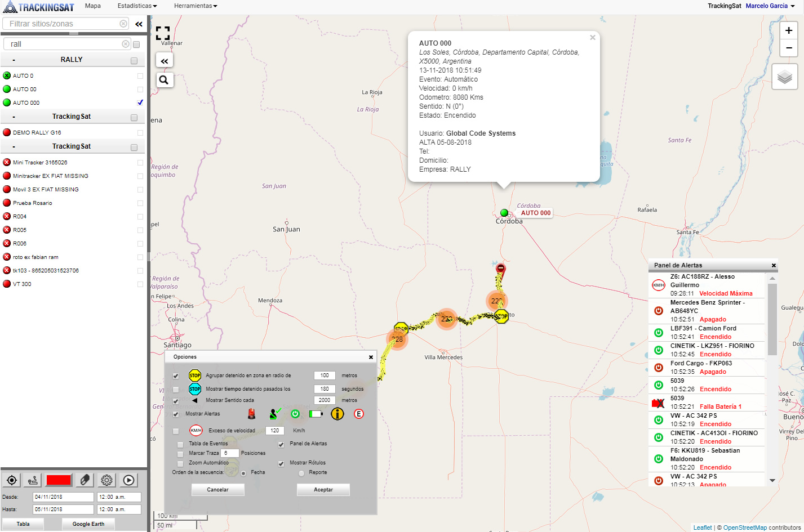Screen dimensions: 804x532
Task: Clear the 'rall' vehicle search text
Action: coord(126,44)
